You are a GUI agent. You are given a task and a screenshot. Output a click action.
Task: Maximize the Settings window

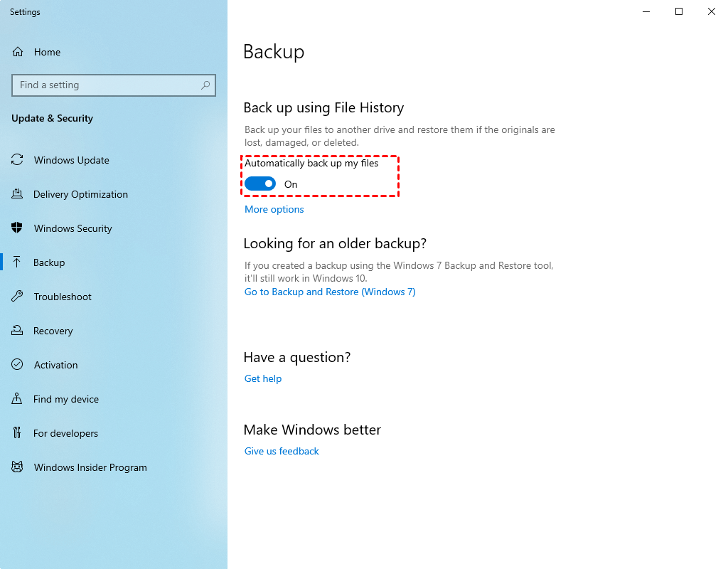point(679,11)
